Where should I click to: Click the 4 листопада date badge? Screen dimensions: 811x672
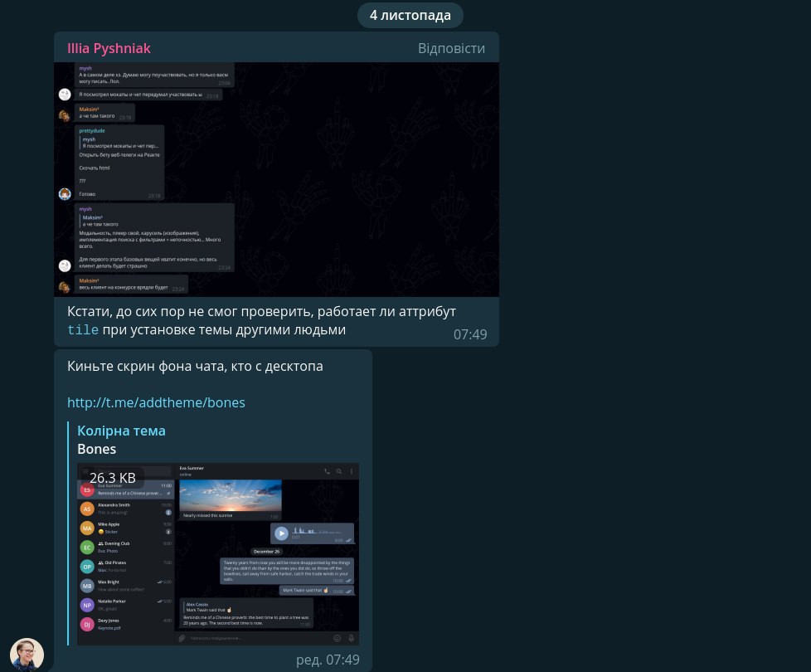click(x=410, y=15)
